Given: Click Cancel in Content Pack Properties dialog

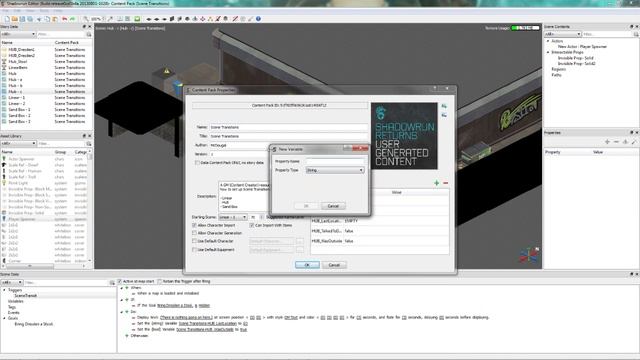Looking at the screenshot, I should tap(334, 265).
